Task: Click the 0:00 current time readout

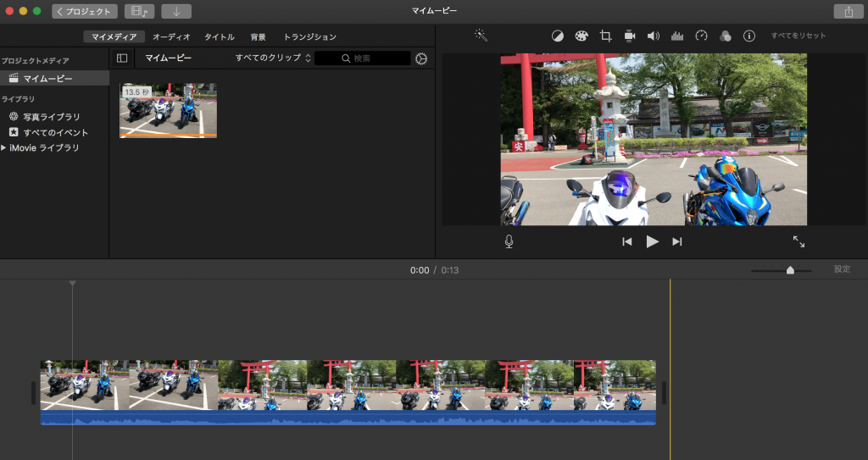Action: click(x=420, y=270)
